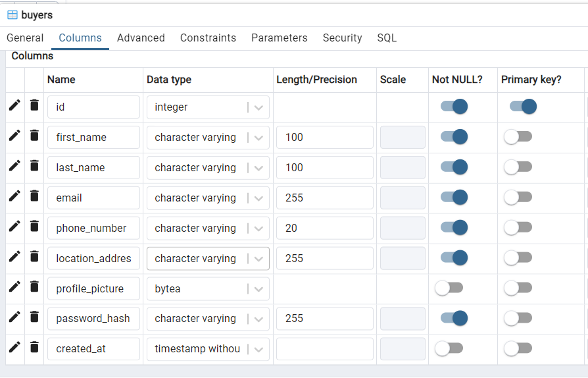Open the data type dropdown for id
Image resolution: width=588 pixels, height=378 pixels.
pyautogui.click(x=258, y=107)
